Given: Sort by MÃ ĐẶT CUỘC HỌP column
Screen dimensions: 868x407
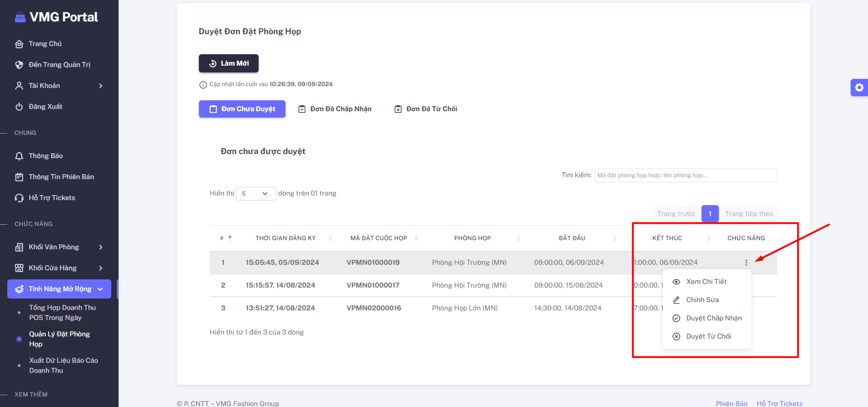Looking at the screenshot, I should [x=416, y=238].
